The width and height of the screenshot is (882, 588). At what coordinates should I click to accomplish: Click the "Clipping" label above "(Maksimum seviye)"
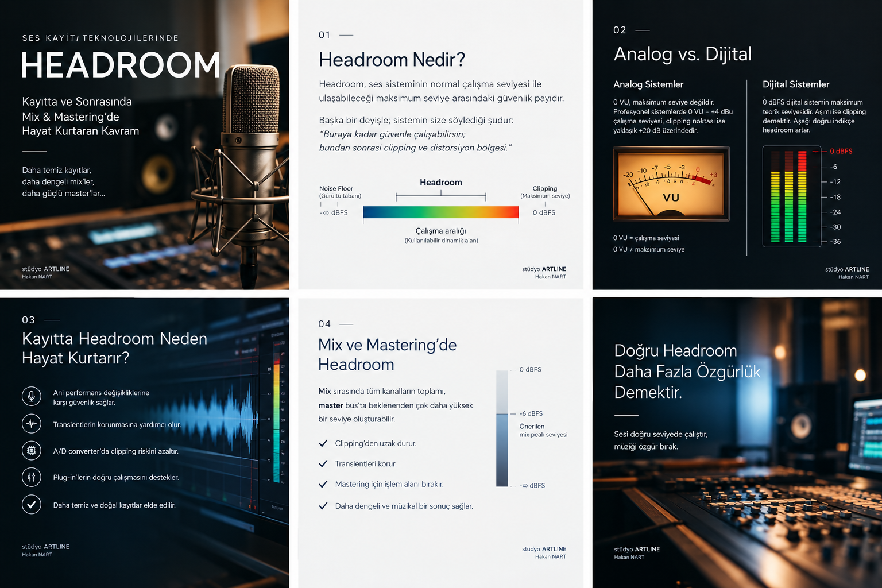coord(545,188)
